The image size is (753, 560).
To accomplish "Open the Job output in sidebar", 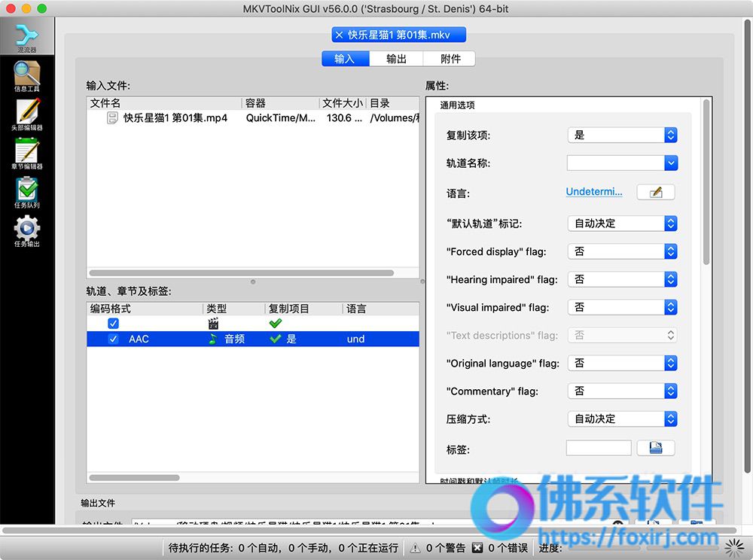I will pos(27,231).
